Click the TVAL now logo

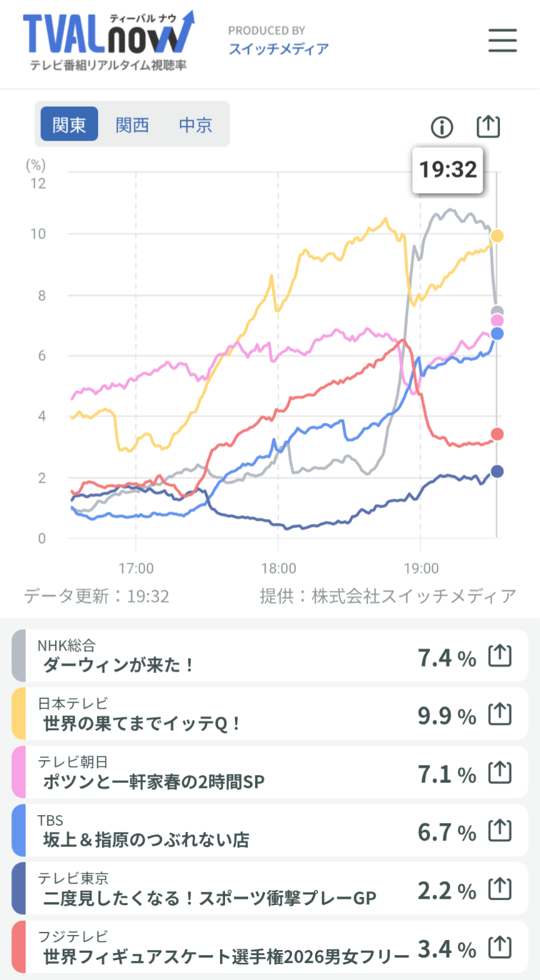pos(108,39)
